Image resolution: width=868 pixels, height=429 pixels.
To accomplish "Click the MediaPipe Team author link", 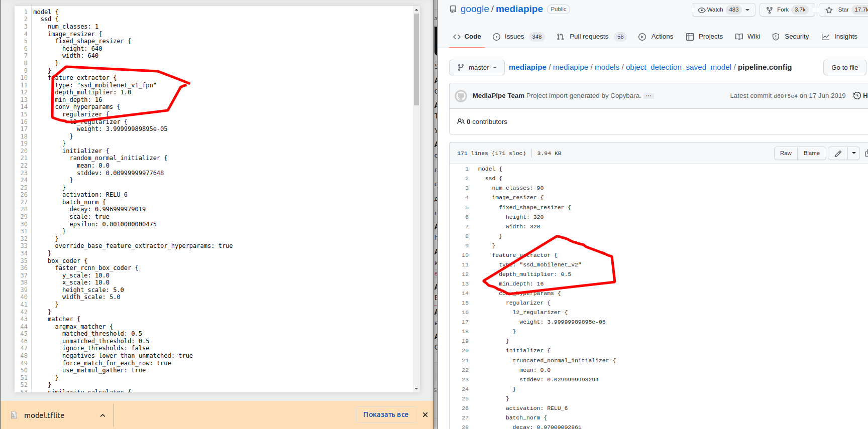I will point(498,95).
